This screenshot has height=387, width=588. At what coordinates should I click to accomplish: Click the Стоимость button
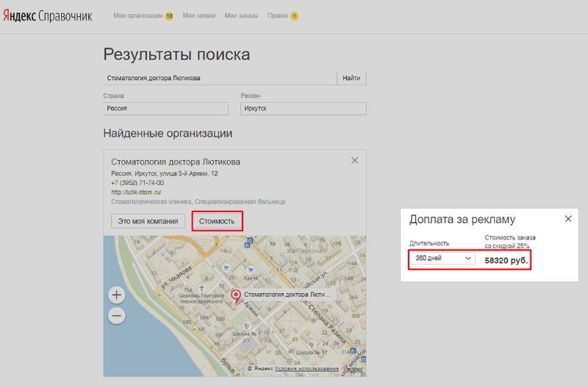pyautogui.click(x=217, y=221)
